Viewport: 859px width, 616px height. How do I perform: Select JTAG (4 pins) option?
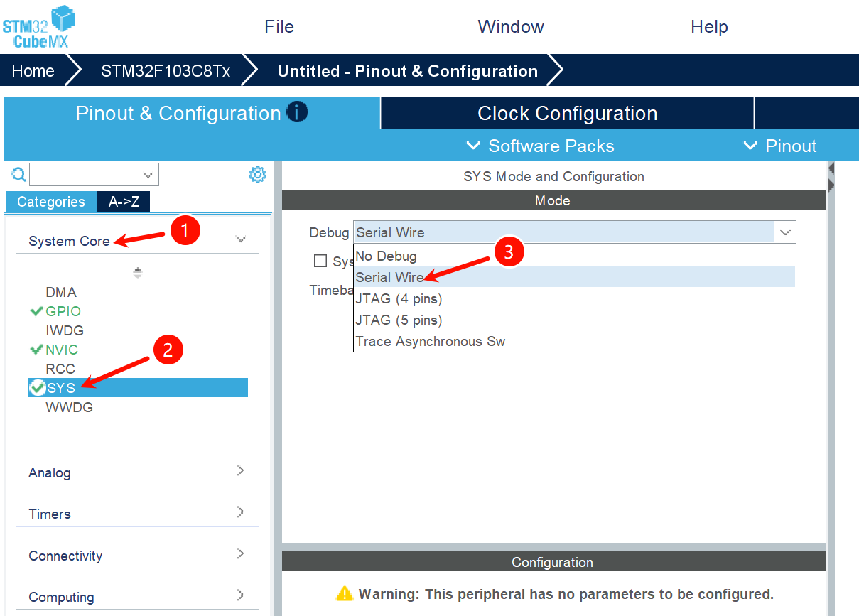pos(575,298)
